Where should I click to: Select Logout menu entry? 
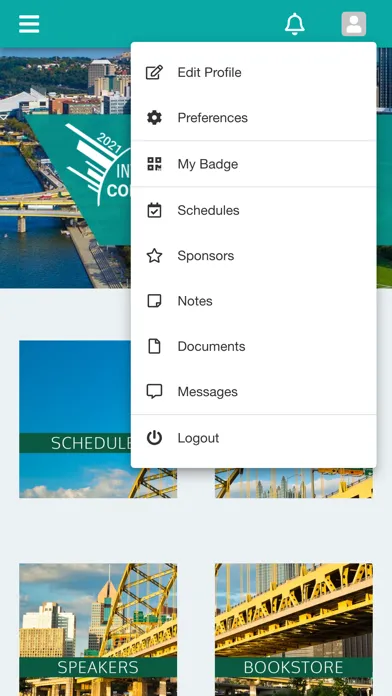pyautogui.click(x=253, y=438)
